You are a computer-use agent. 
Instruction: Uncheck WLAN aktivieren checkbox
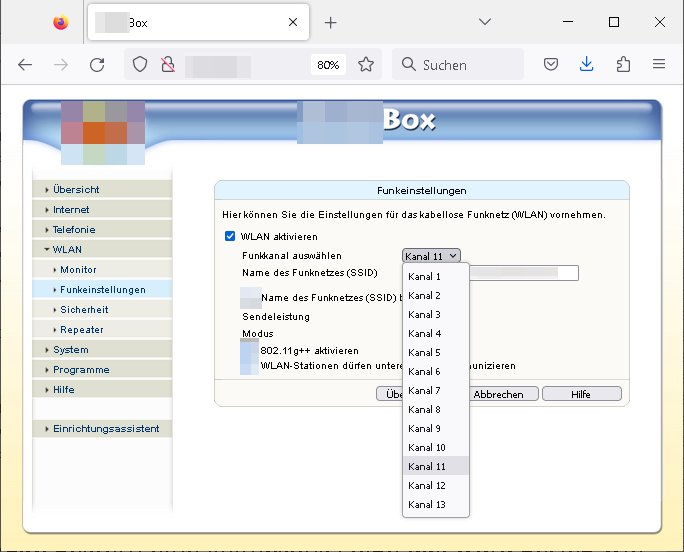230,236
